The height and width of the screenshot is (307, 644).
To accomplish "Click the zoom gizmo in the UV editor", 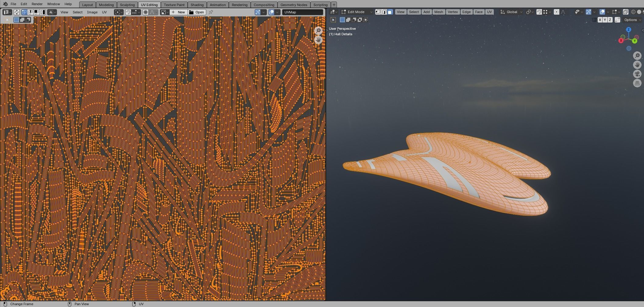I will point(318,30).
